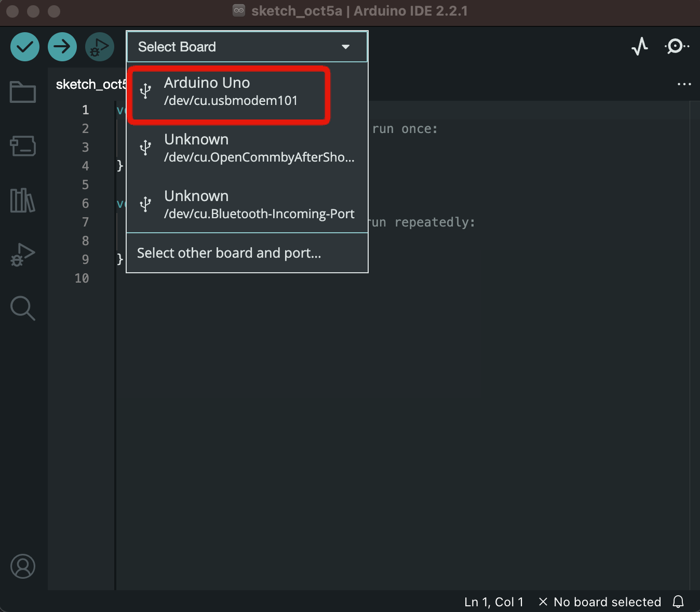Choose Select other board and port
The image size is (700, 612).
tap(247, 253)
